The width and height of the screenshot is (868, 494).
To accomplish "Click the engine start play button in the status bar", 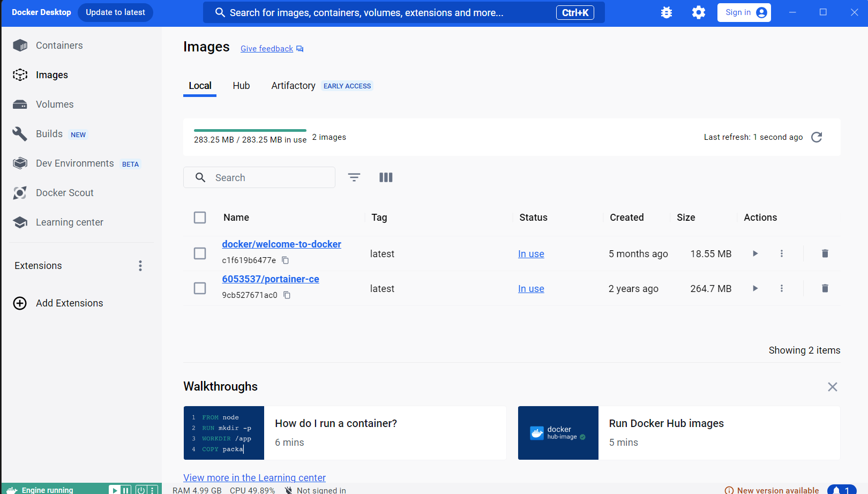I will [114, 490].
